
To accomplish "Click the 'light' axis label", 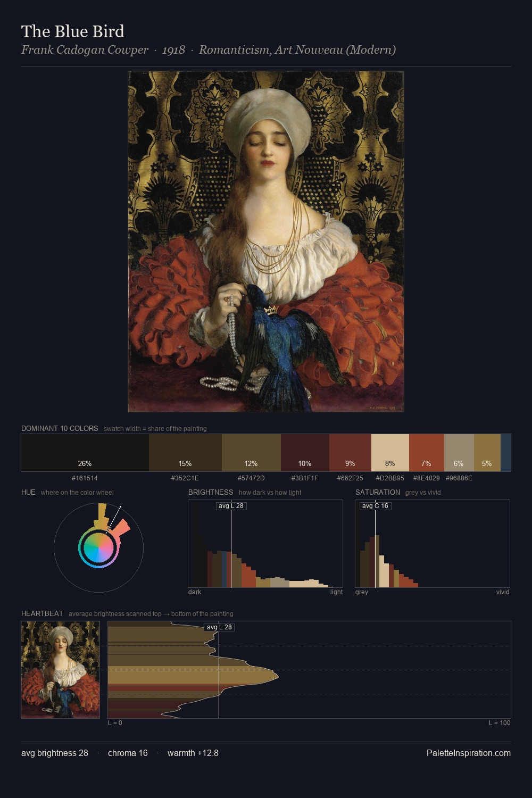I will tap(336, 592).
